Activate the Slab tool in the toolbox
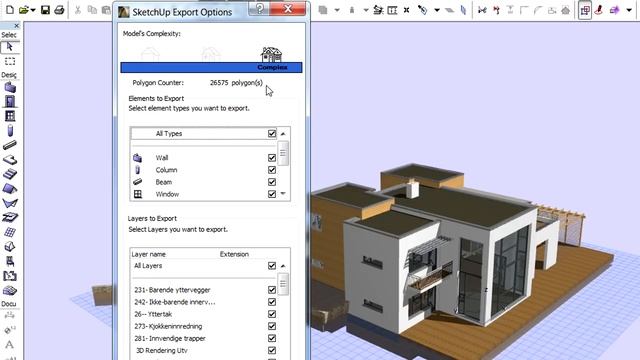This screenshot has height=360, width=640. (x=10, y=160)
